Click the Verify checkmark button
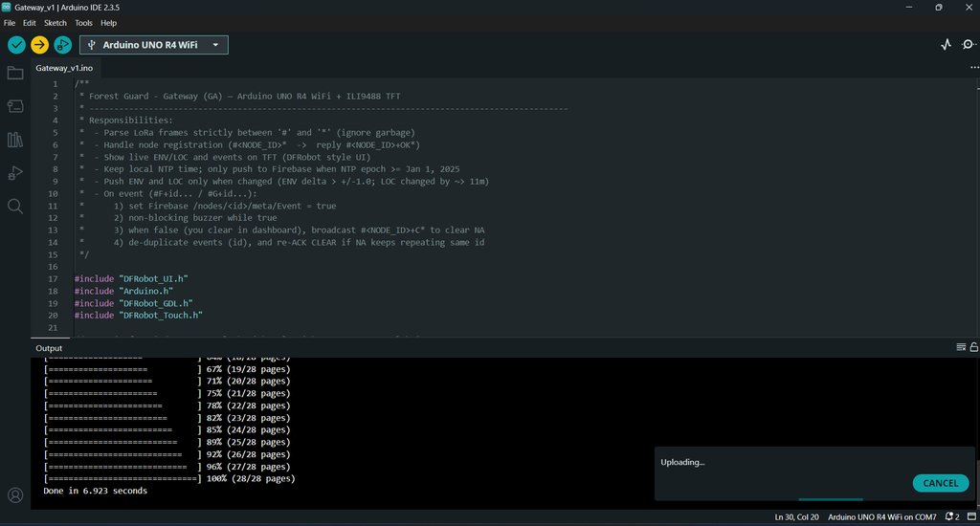Viewport: 980px width, 526px height. pyautogui.click(x=16, y=45)
